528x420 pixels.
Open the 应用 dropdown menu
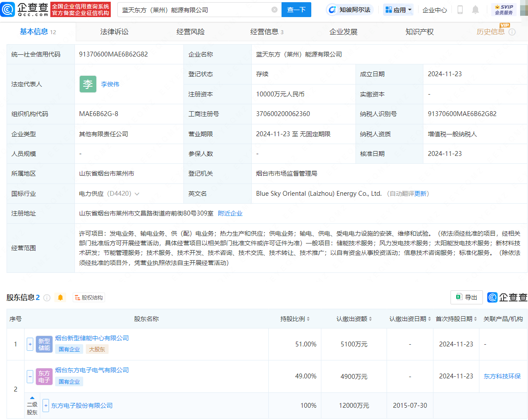click(398, 10)
